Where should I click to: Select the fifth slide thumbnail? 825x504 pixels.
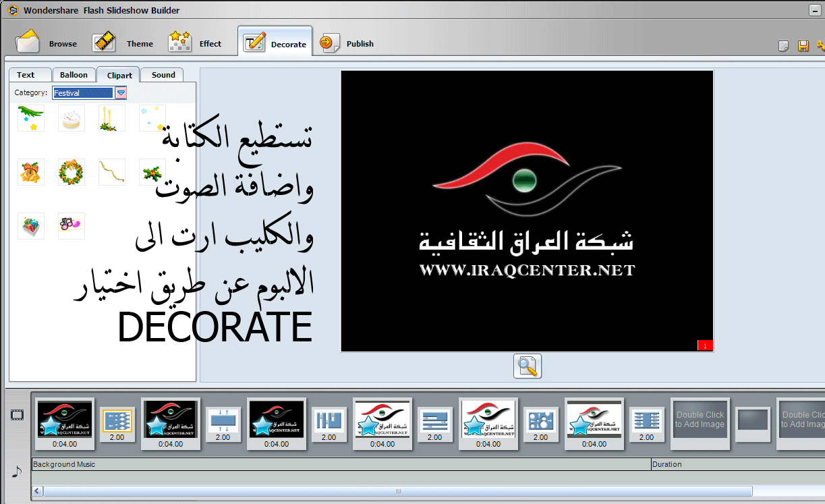488,424
